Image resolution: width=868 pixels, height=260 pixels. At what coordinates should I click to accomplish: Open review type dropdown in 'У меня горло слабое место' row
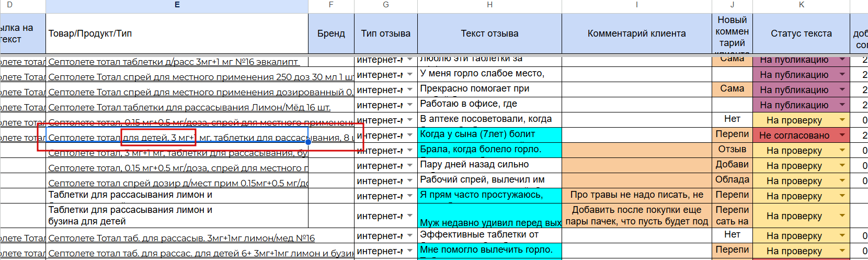pos(410,75)
